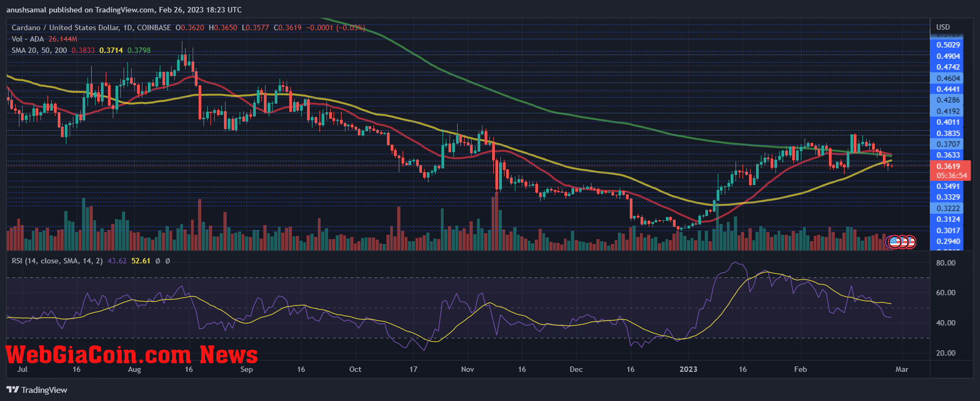This screenshot has height=401, width=980.
Task: Click the 80.00 RSI axis label
Action: coord(945,263)
